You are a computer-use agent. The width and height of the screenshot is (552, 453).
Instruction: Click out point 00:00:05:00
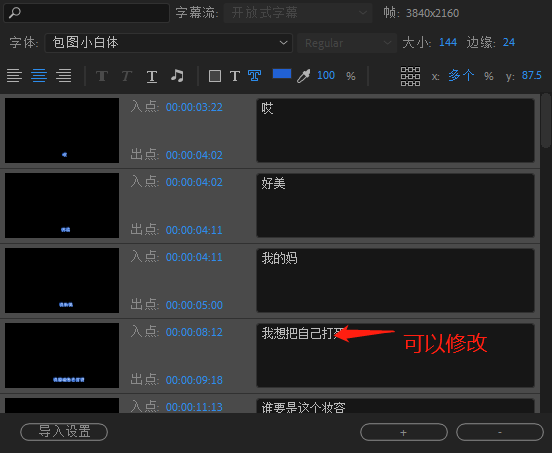194,305
